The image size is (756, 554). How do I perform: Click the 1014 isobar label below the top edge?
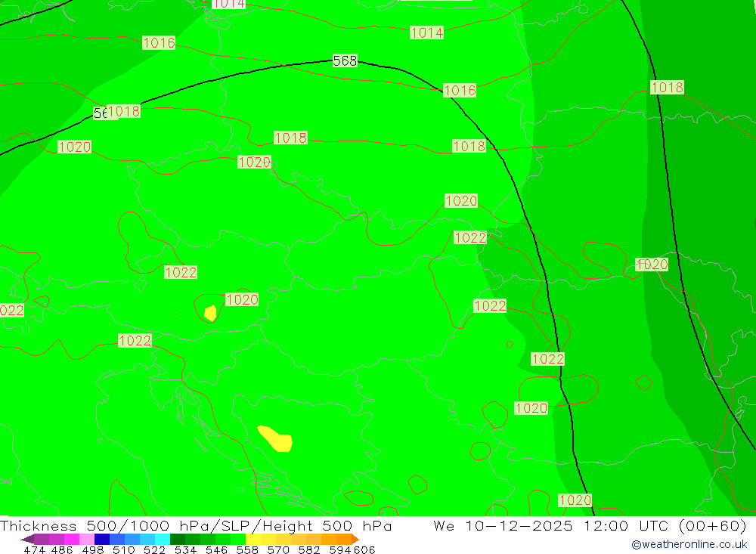tap(426, 32)
